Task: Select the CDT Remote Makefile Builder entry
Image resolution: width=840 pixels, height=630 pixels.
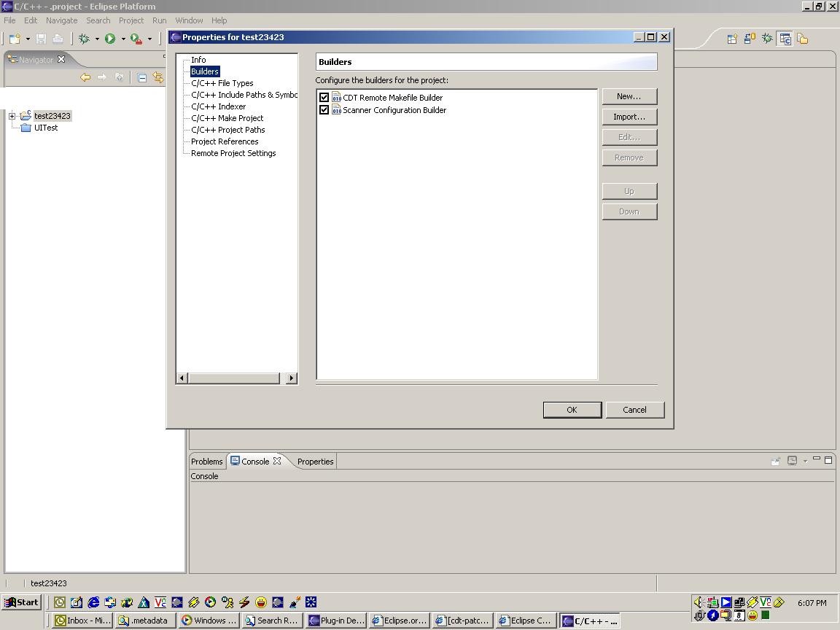Action: [393, 98]
